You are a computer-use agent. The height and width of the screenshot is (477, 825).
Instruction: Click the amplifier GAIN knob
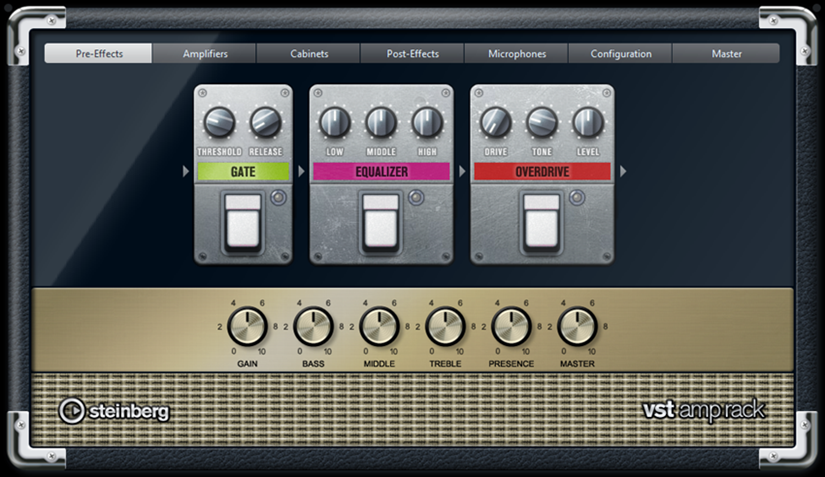[247, 326]
